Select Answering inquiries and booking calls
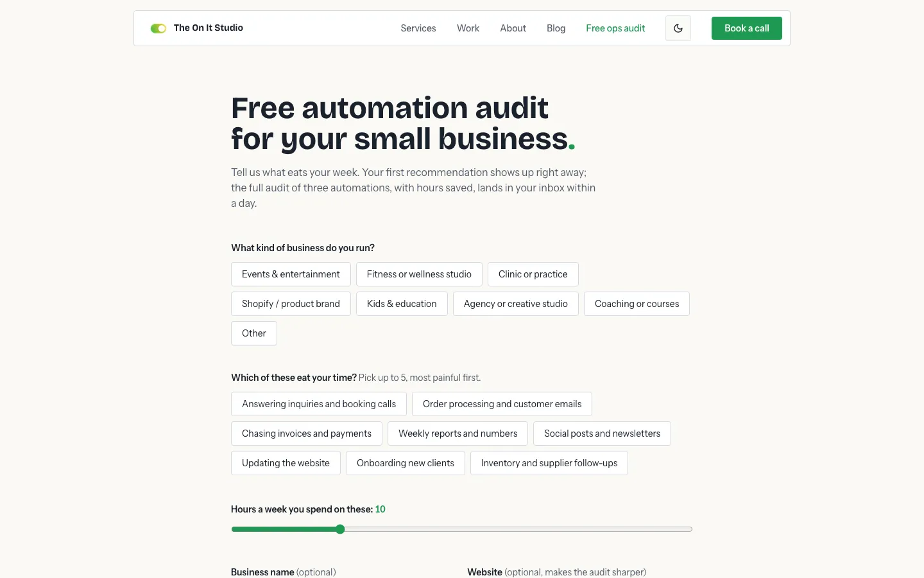The height and width of the screenshot is (578, 924). (319, 404)
